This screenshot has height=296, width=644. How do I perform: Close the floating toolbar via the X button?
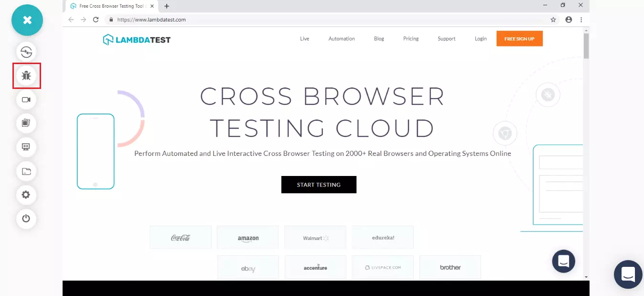[27, 20]
